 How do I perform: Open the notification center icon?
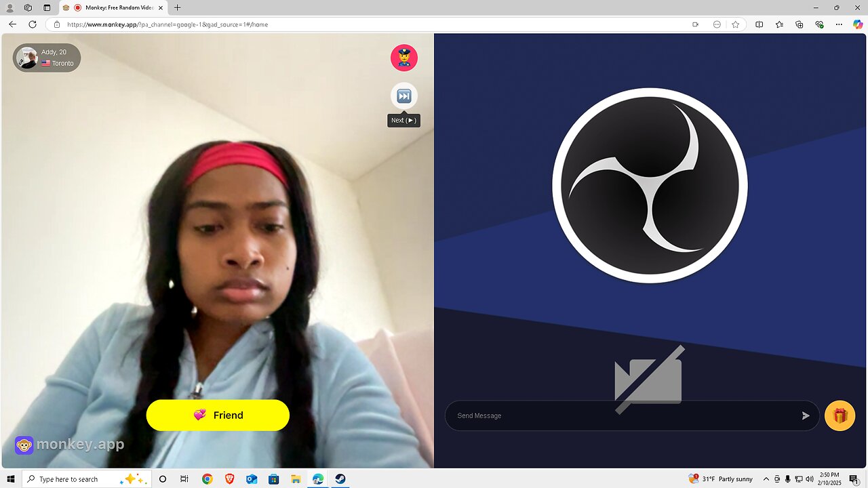click(854, 479)
